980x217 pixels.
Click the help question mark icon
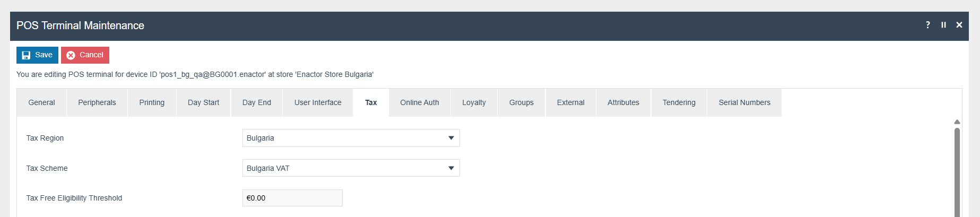tap(927, 25)
